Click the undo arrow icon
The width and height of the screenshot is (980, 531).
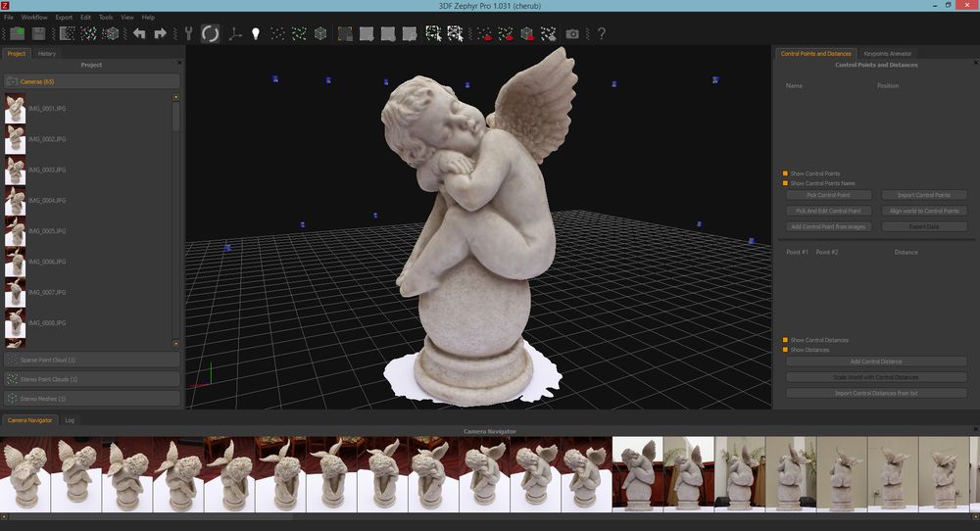[x=139, y=33]
